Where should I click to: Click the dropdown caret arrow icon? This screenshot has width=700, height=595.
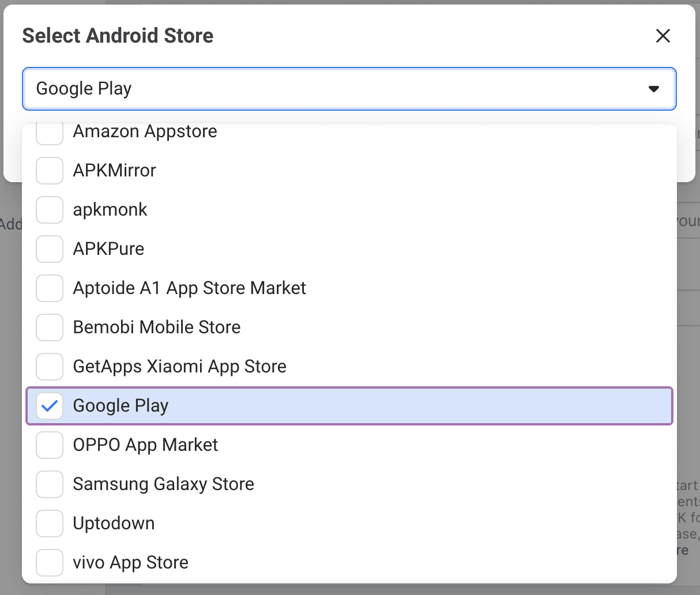(x=654, y=89)
